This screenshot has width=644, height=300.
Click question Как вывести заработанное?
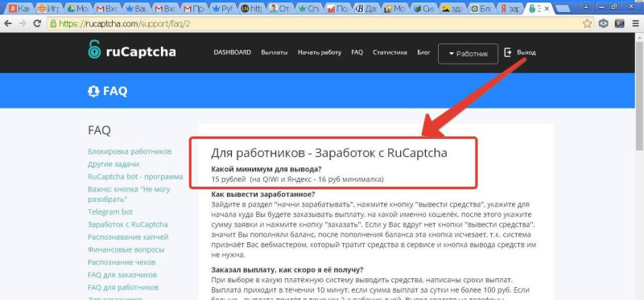pyautogui.click(x=263, y=194)
